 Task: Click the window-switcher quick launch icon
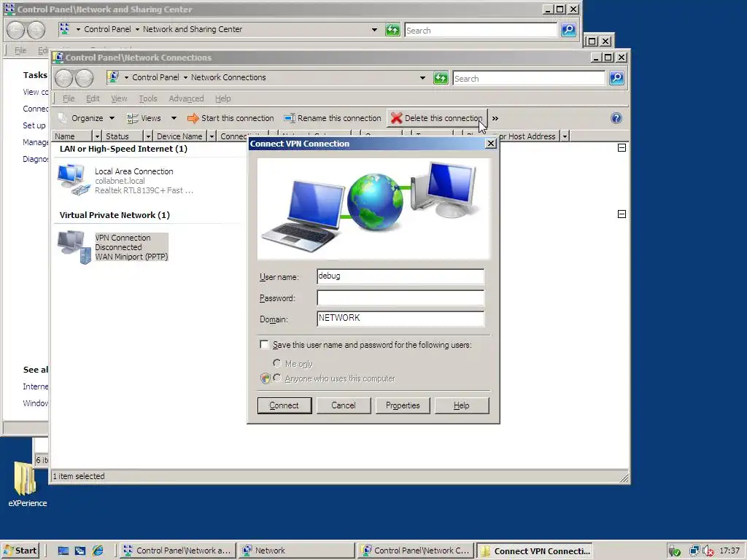click(80, 551)
